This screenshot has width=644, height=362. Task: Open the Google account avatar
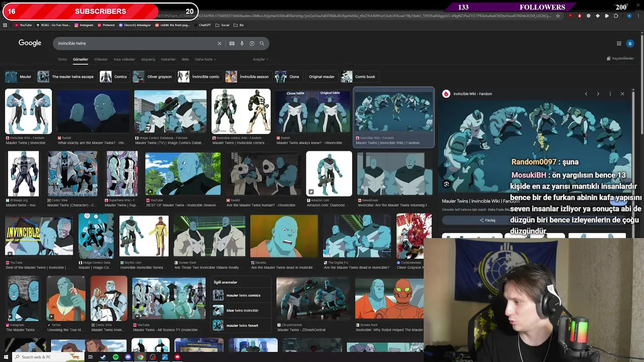coord(630,43)
